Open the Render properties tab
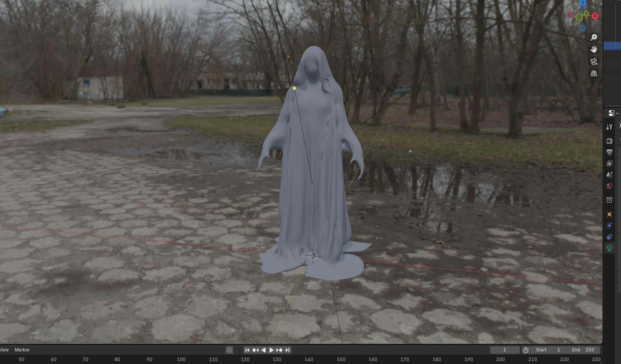Screen dimensions: 621x364 pyautogui.click(x=609, y=141)
